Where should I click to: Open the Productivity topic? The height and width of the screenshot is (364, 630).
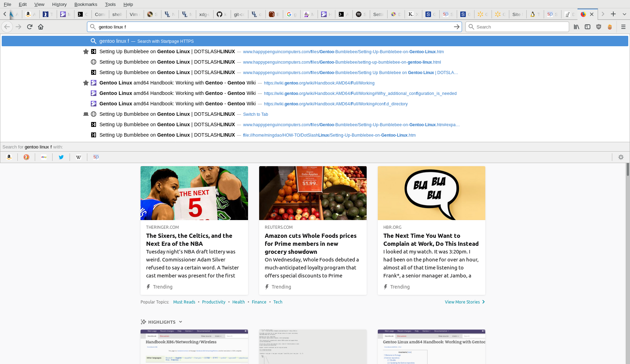[x=214, y=302]
